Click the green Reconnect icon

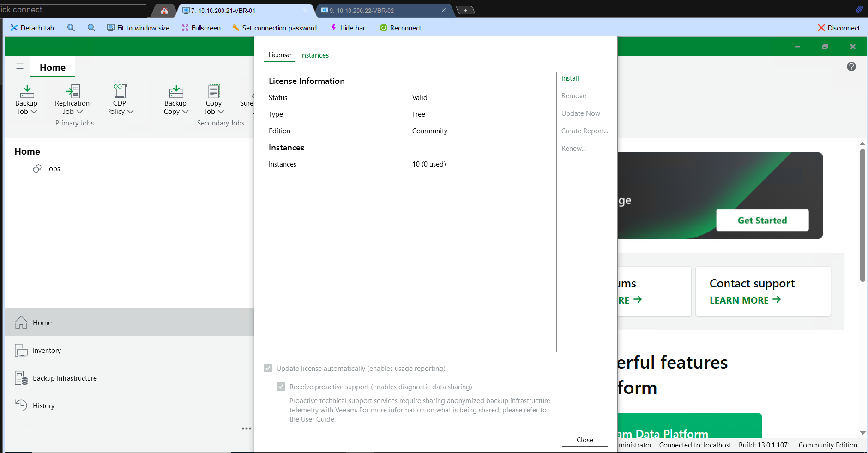383,28
